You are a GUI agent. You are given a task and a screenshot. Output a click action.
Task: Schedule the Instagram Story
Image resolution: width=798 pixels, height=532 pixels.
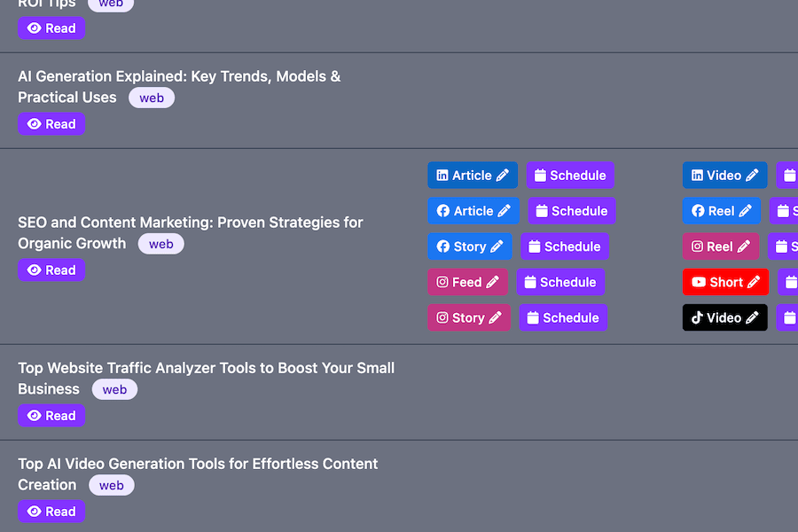(x=562, y=317)
